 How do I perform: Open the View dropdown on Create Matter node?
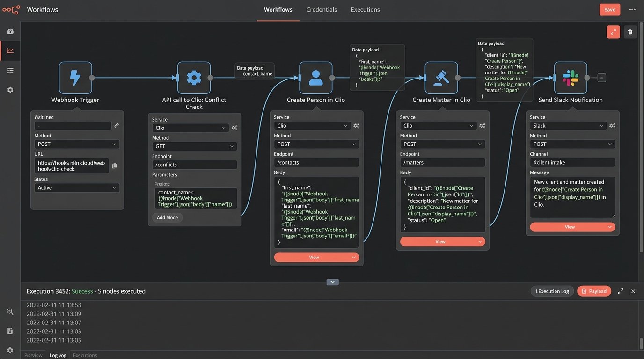pyautogui.click(x=442, y=241)
